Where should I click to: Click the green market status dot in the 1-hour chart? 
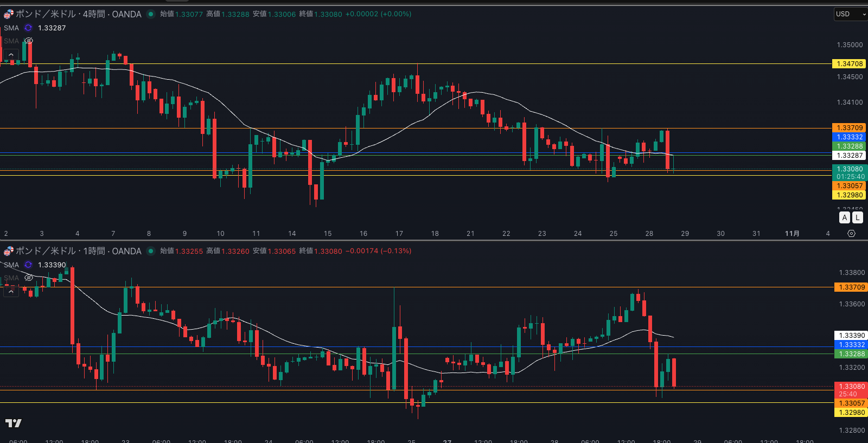151,251
